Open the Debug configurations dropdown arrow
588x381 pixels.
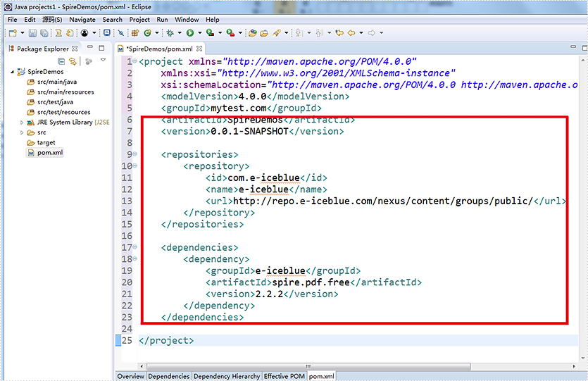click(x=180, y=33)
